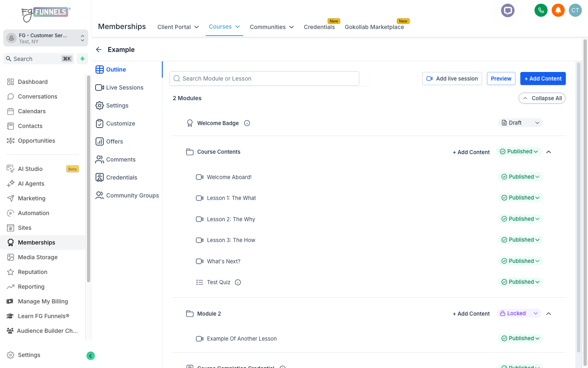This screenshot has height=368, width=588.
Task: Open Published status for Lesson 2: The Why
Action: (x=521, y=219)
